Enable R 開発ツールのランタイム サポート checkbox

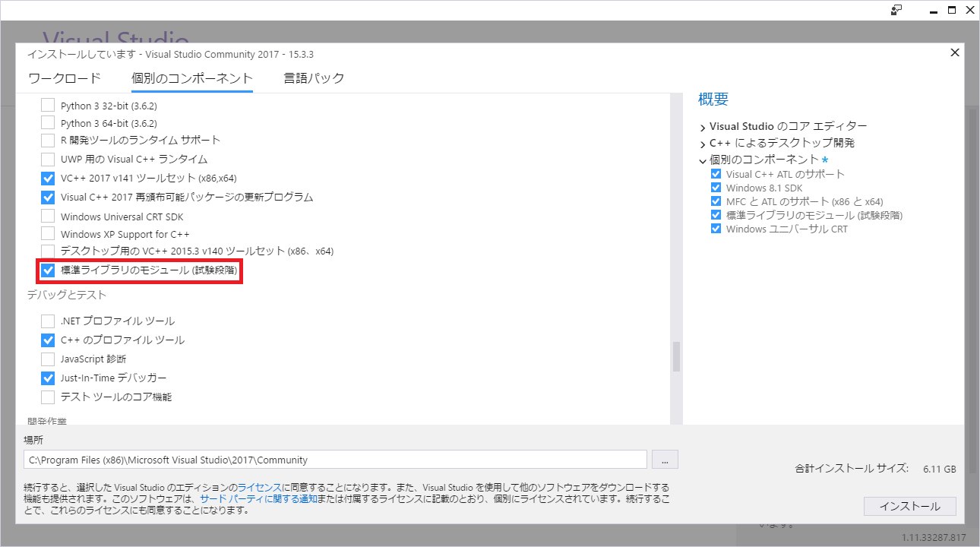click(48, 141)
